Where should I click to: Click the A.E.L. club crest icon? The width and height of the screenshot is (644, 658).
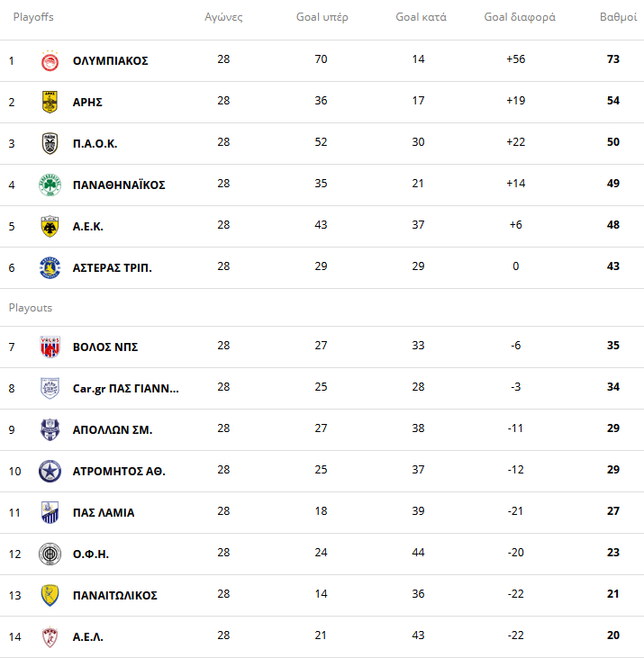point(50,637)
